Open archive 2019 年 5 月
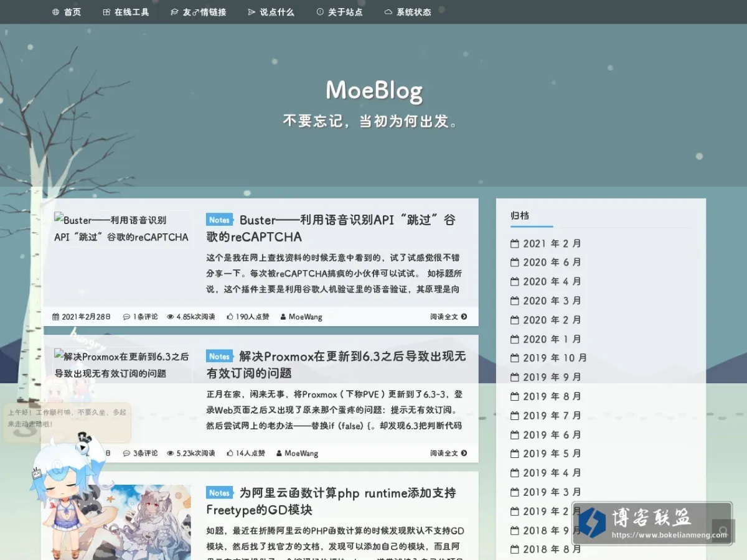Image resolution: width=747 pixels, height=560 pixels. point(546,454)
